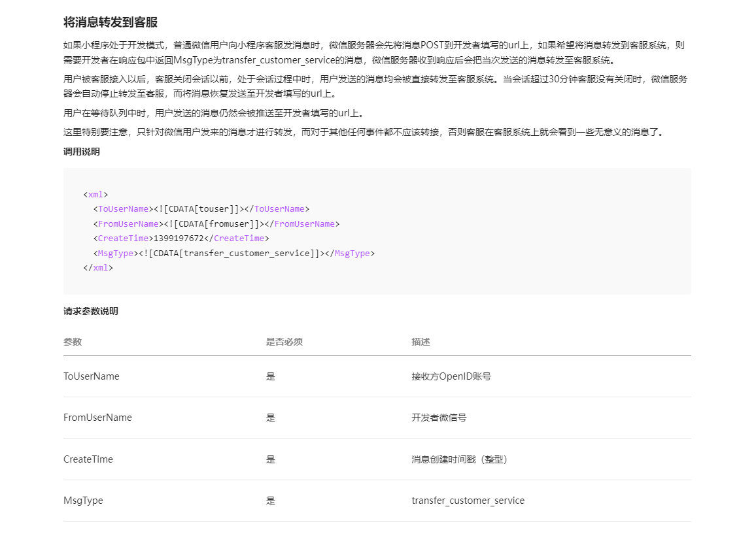Click the ToUserName table cell
Viewport: 756px width, 543px height.
click(92, 377)
